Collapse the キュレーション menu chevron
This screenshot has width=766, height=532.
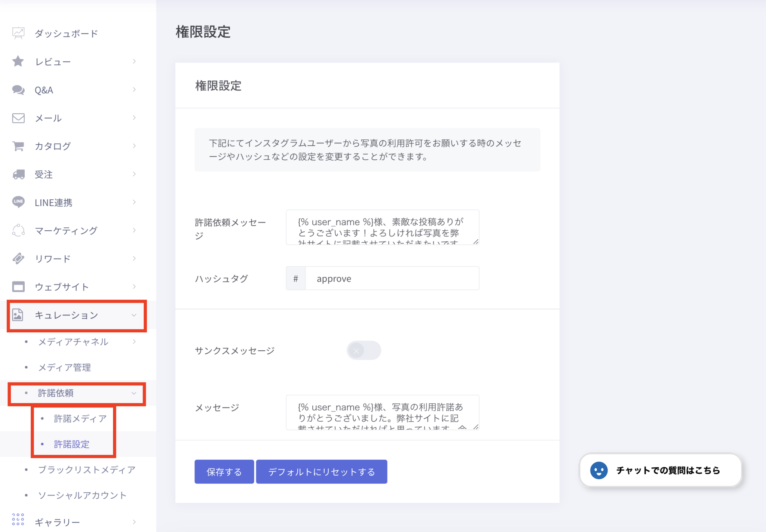[x=134, y=315]
